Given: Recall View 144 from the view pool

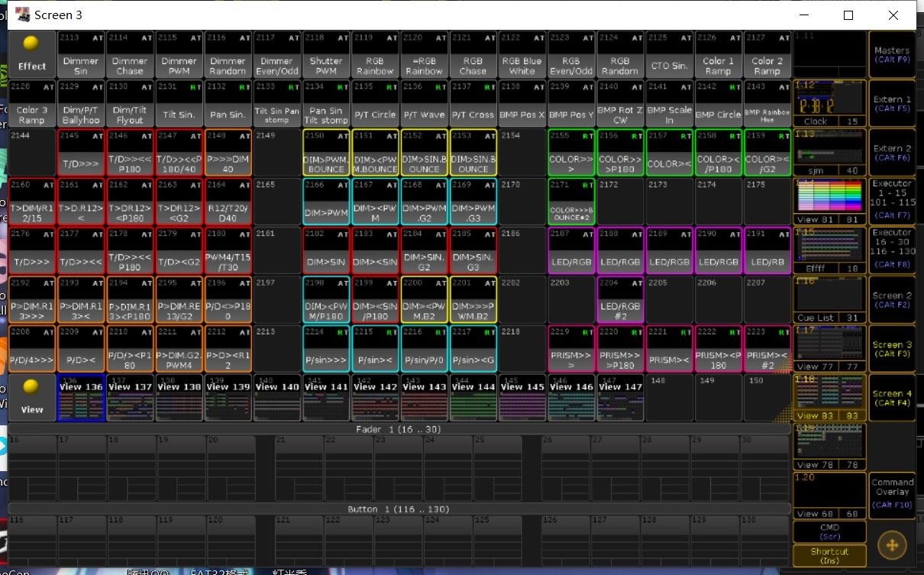Looking at the screenshot, I should pos(473,397).
